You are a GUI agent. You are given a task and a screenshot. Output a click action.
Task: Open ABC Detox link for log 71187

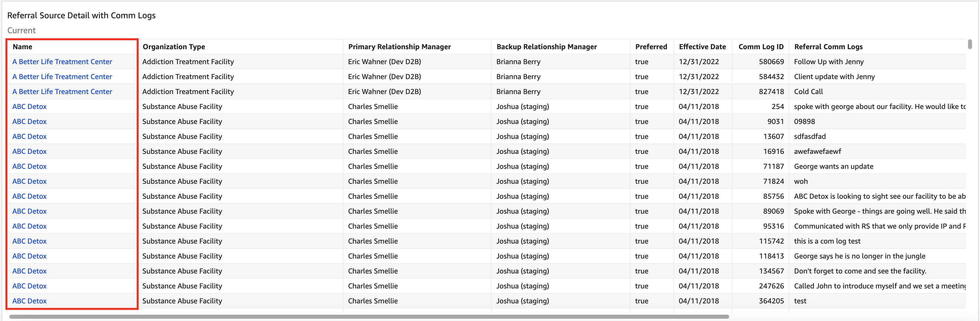pyautogui.click(x=29, y=166)
